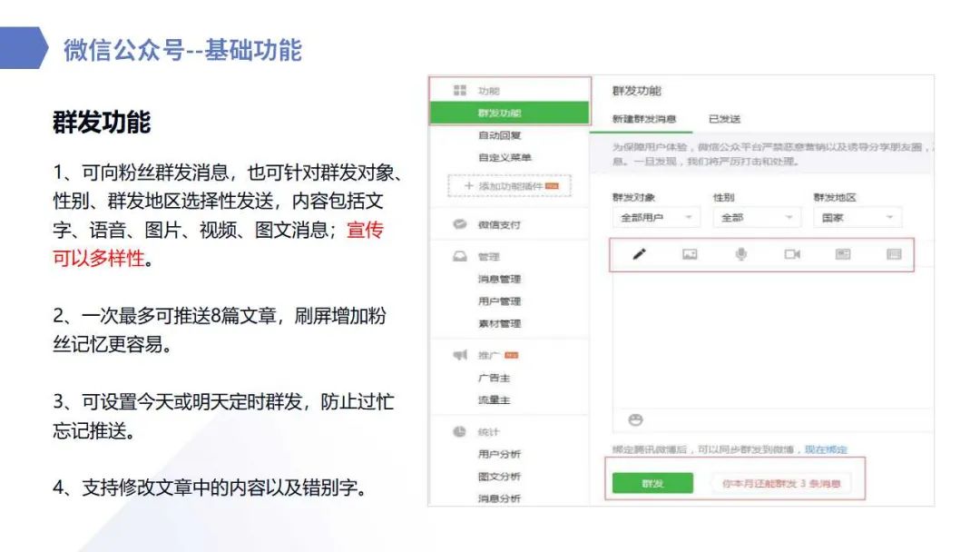The width and height of the screenshot is (980, 552).
Task: Click the 你本月还能群发 3 条消息 notice
Action: click(x=781, y=483)
